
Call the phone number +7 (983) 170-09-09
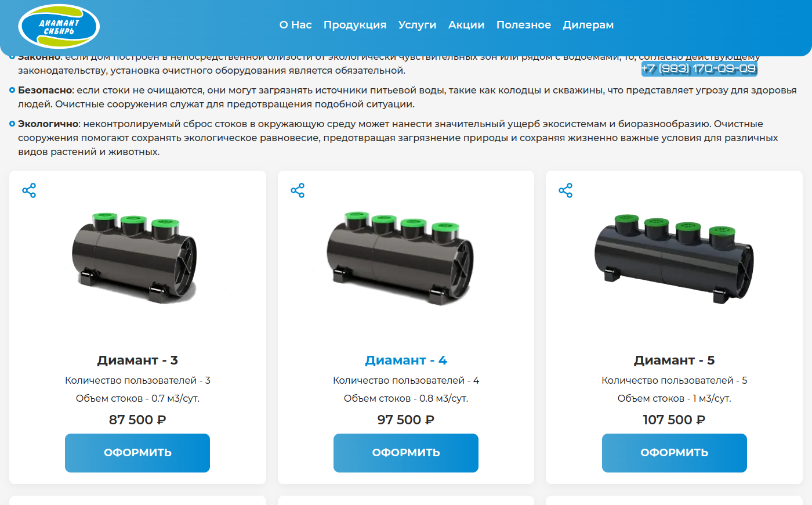699,68
